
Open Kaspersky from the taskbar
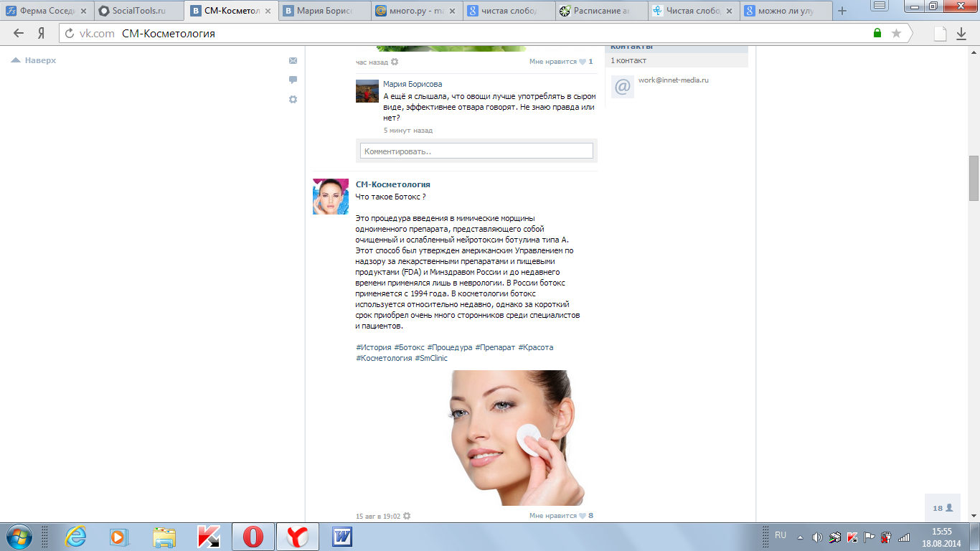pos(209,537)
